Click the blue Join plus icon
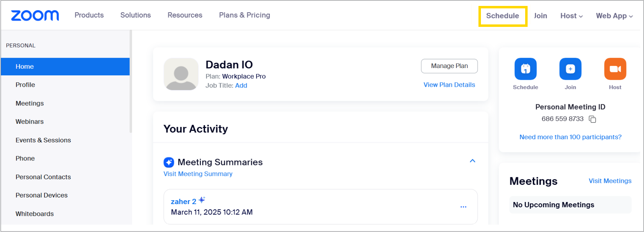The height and width of the screenshot is (232, 644). click(x=570, y=69)
